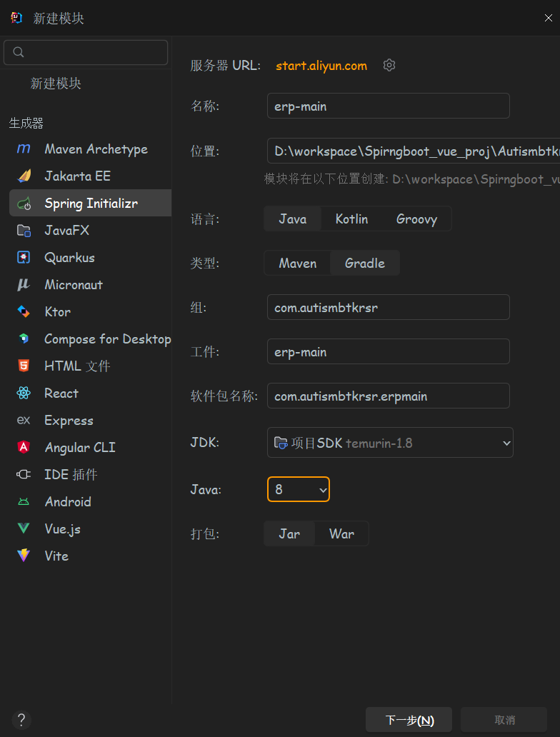Image resolution: width=560 pixels, height=737 pixels.
Task: Select React generator
Action: tap(90, 393)
